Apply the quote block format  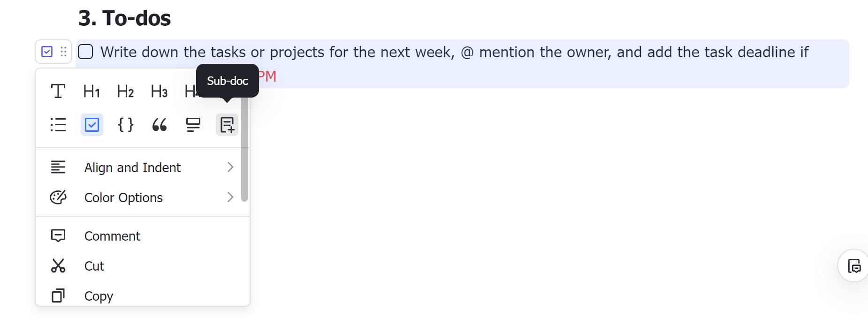[x=159, y=125]
